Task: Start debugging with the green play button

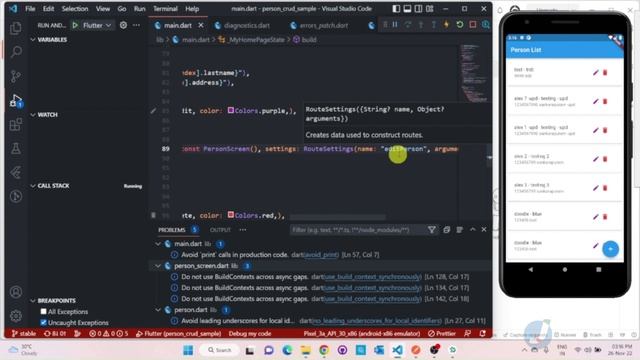Action: [75, 25]
